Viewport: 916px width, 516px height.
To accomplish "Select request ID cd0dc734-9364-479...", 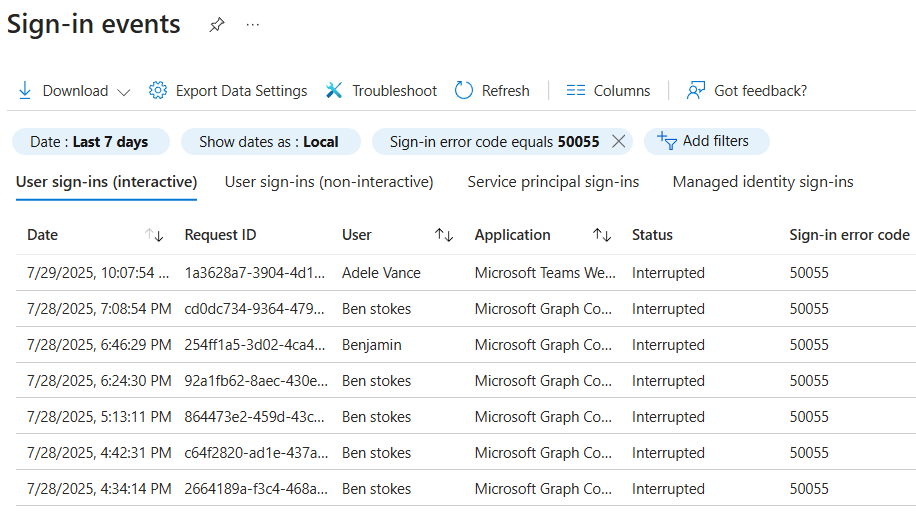I will point(254,309).
